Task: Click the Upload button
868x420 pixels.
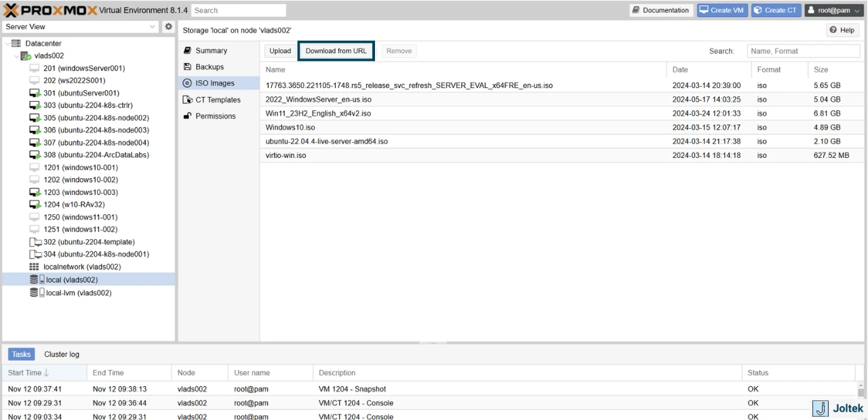Action: pyautogui.click(x=280, y=51)
